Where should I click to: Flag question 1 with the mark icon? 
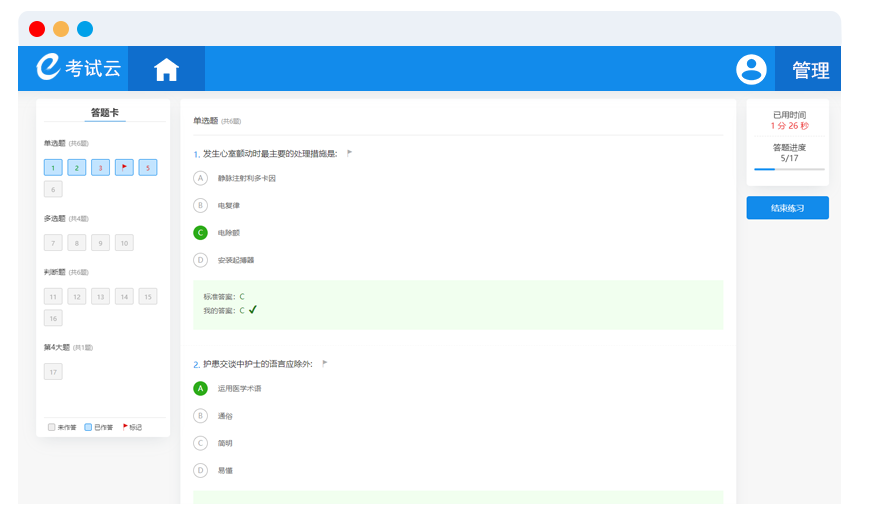[349, 153]
